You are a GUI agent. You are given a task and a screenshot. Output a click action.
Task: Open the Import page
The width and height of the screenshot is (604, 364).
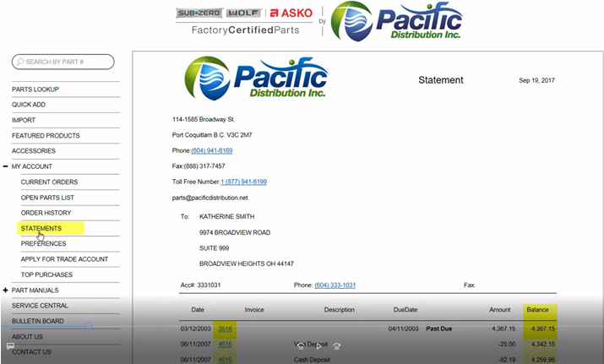(x=24, y=120)
